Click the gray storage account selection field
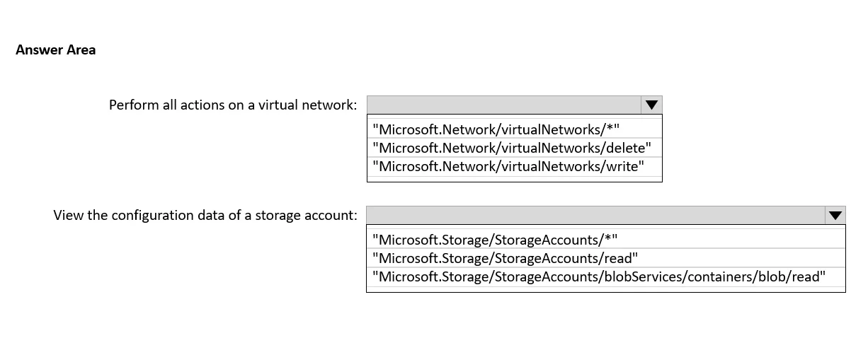This screenshot has width=868, height=350. (596, 215)
